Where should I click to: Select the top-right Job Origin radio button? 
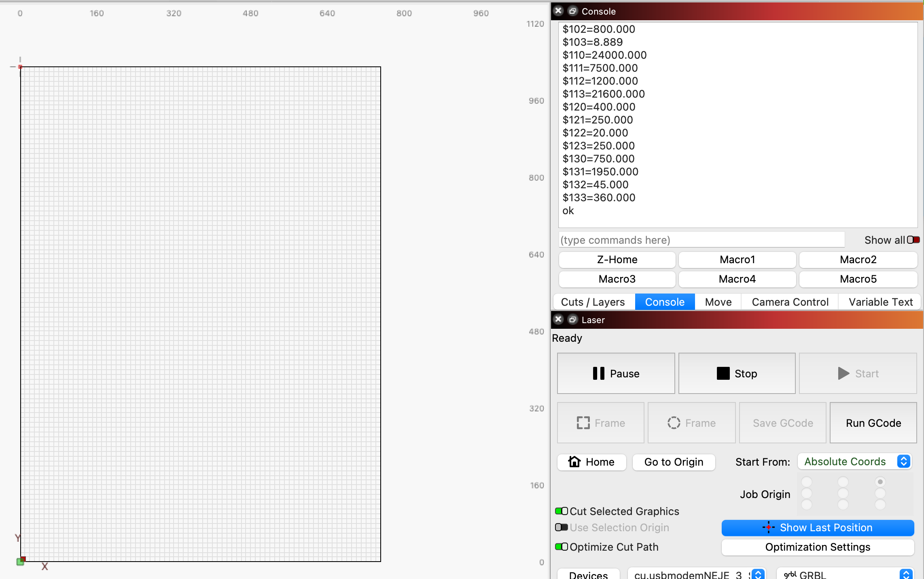[880, 482]
